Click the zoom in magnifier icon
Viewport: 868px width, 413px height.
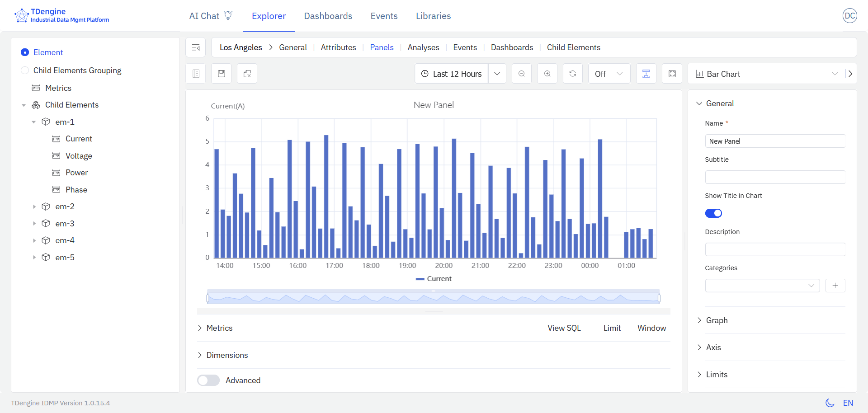point(547,74)
